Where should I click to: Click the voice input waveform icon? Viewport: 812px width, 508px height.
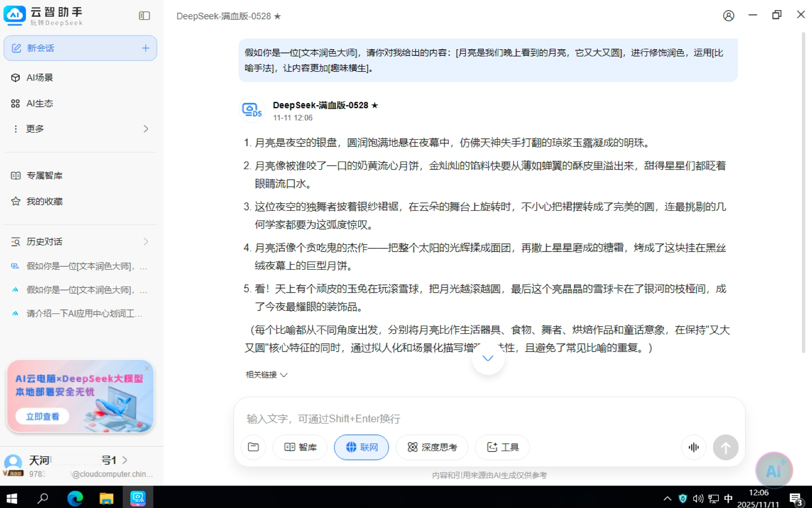693,447
